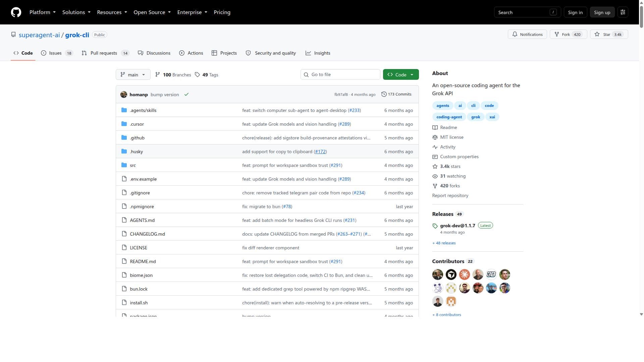Open the CHANGELOG.md file
The image size is (644, 362).
coord(147,234)
